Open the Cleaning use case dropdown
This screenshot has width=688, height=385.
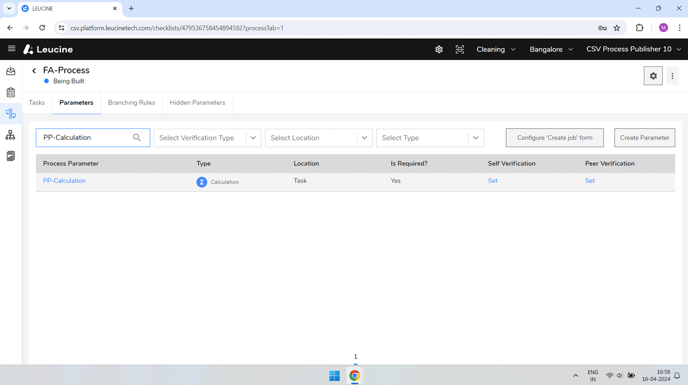tap(496, 49)
